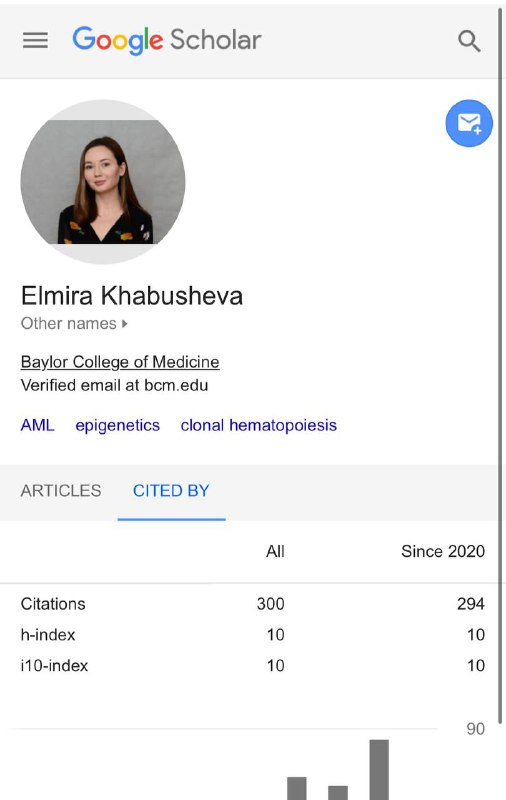Click the middle citation chart bar
This screenshot has width=506, height=800.
click(x=338, y=793)
